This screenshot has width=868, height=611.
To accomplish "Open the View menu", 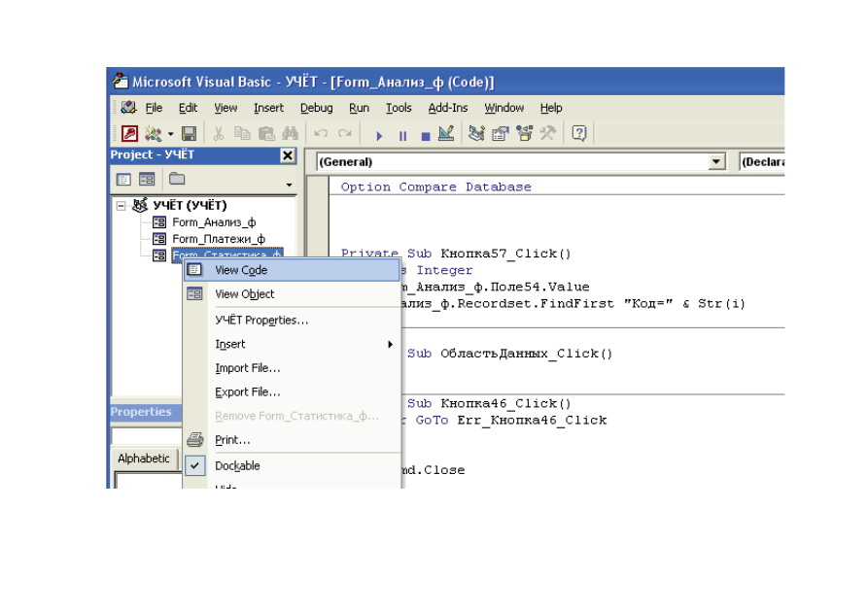I will (x=226, y=108).
